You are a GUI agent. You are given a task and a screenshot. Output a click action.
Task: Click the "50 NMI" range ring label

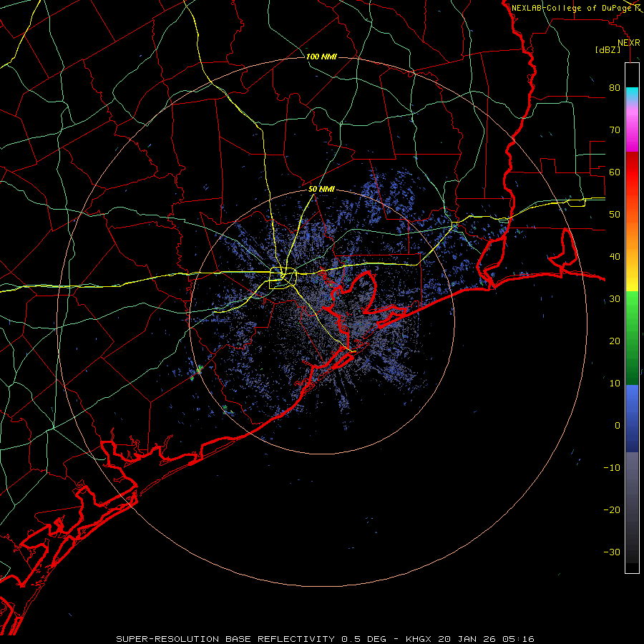pyautogui.click(x=321, y=190)
